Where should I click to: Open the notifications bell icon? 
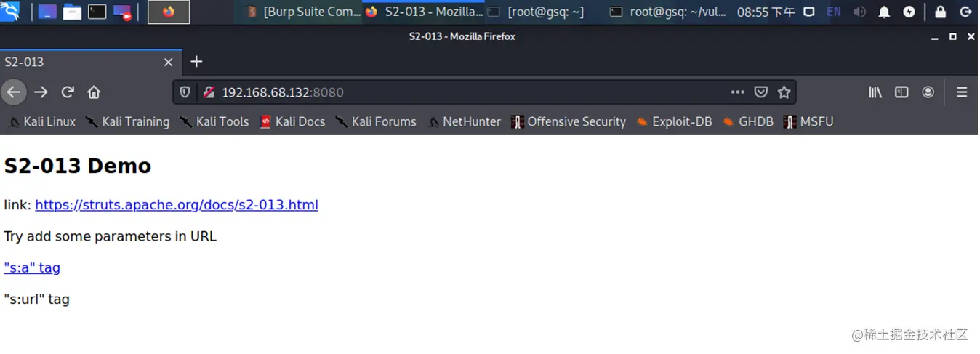(885, 12)
